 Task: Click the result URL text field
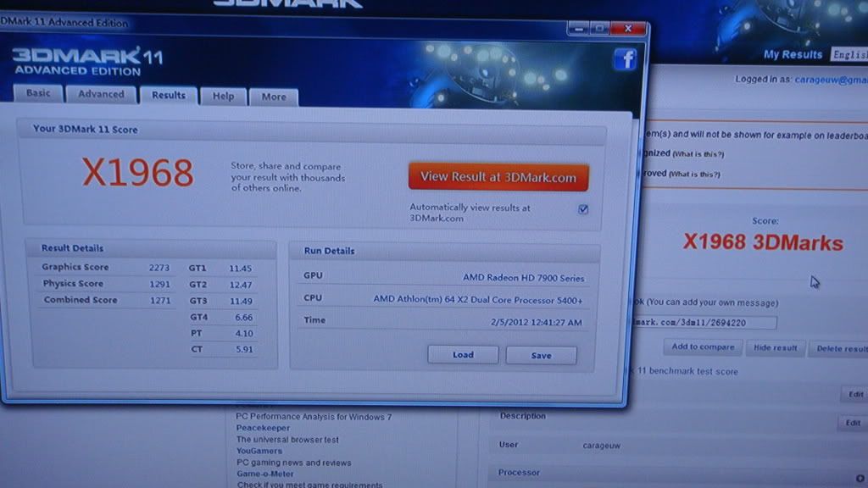[x=704, y=323]
